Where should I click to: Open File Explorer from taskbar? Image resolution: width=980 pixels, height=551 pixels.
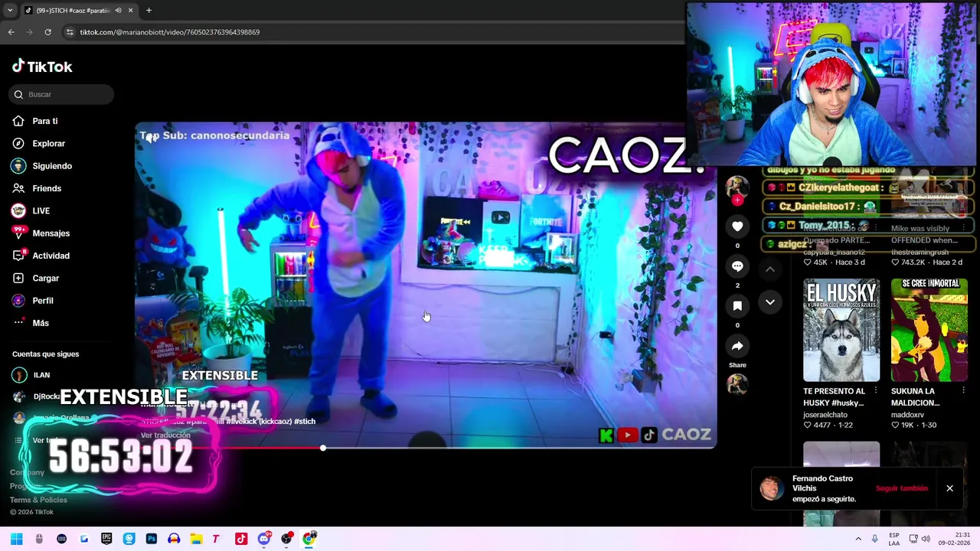pos(196,539)
